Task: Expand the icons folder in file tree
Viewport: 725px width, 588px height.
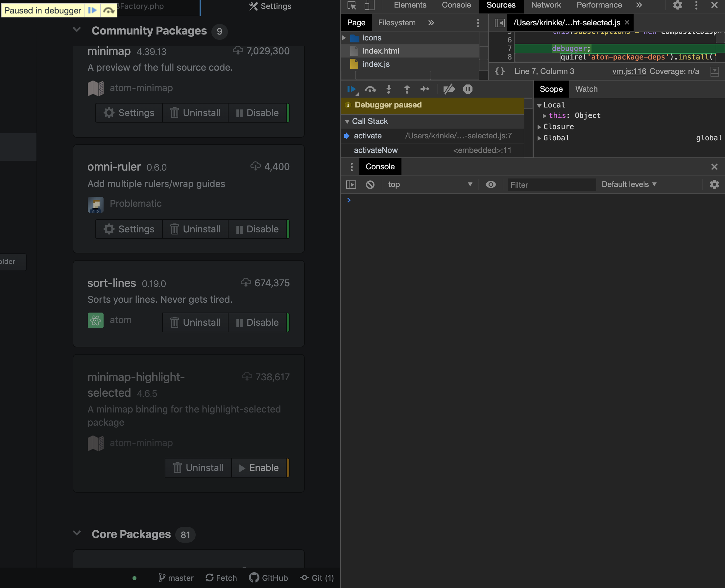Action: point(344,38)
